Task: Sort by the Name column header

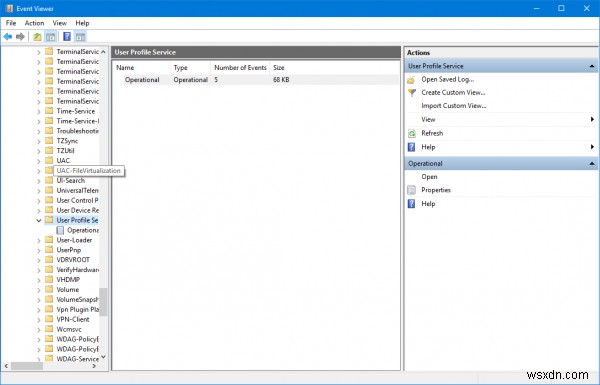Action: (x=141, y=68)
